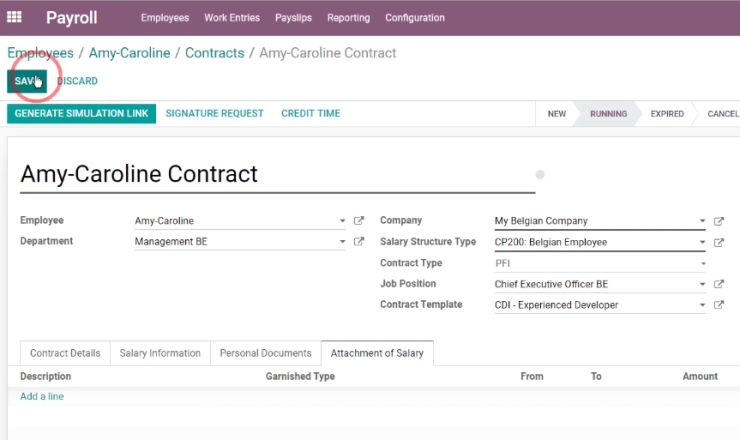Click the Add a line link

point(42,396)
